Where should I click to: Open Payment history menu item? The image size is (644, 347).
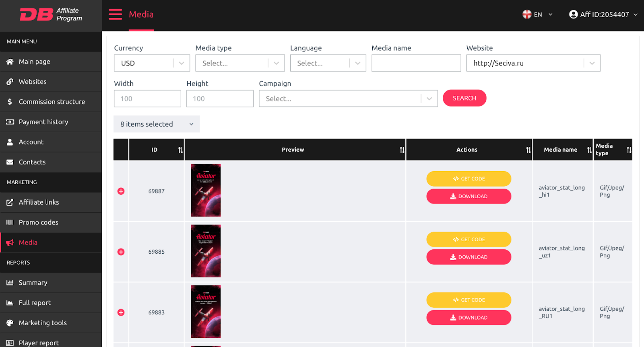[x=51, y=122]
